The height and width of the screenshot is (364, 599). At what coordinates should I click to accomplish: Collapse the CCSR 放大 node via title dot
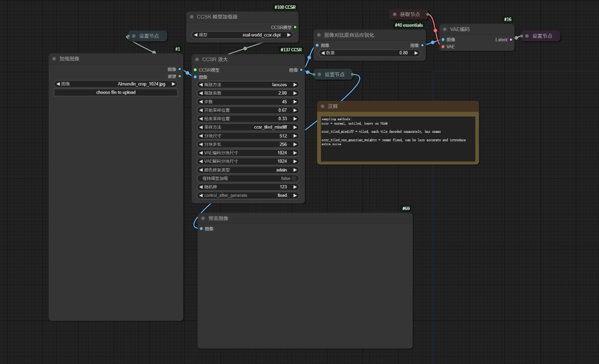coord(197,59)
